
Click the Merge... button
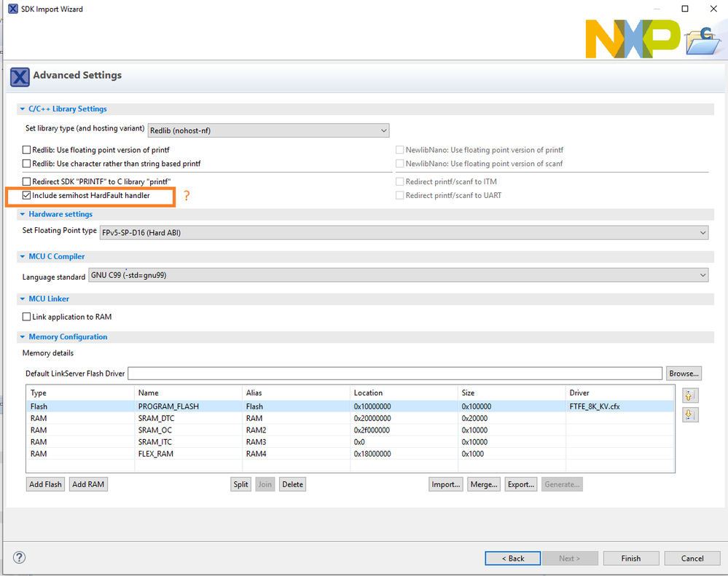point(484,484)
